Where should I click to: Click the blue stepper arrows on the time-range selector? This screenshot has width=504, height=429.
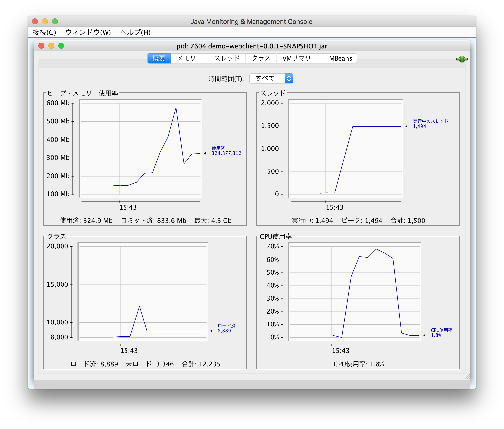(289, 78)
